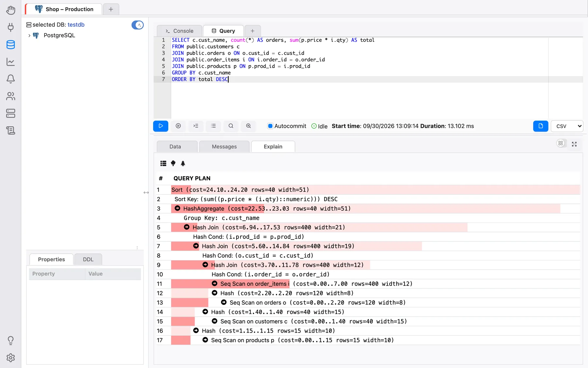
Task: Maximize the results panel with expand icon
Action: pyautogui.click(x=574, y=144)
